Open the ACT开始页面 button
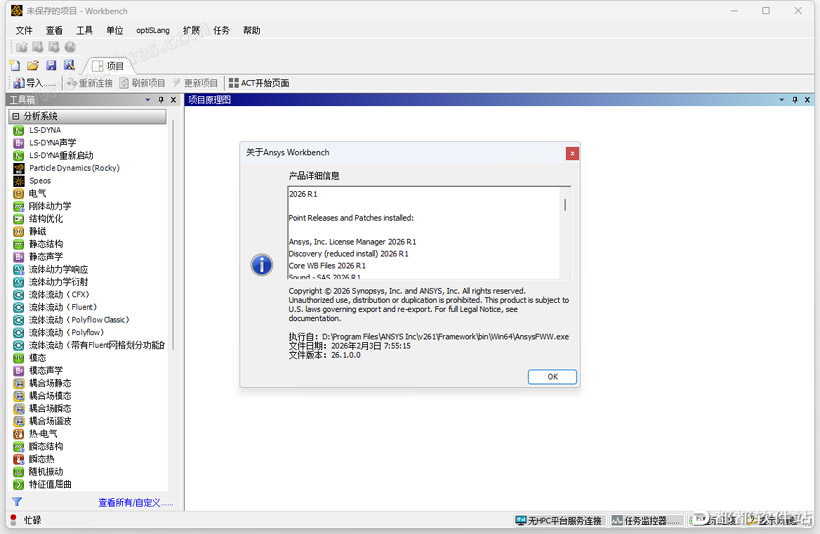The height and width of the screenshot is (534, 820). click(x=259, y=83)
